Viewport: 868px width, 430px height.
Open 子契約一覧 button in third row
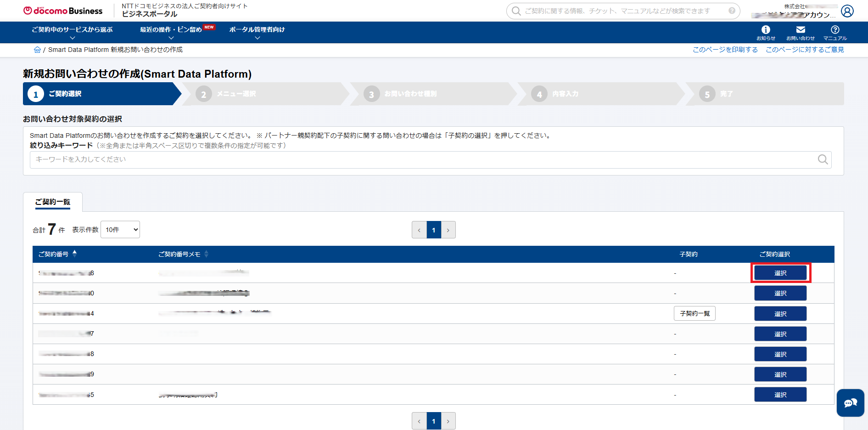694,313
